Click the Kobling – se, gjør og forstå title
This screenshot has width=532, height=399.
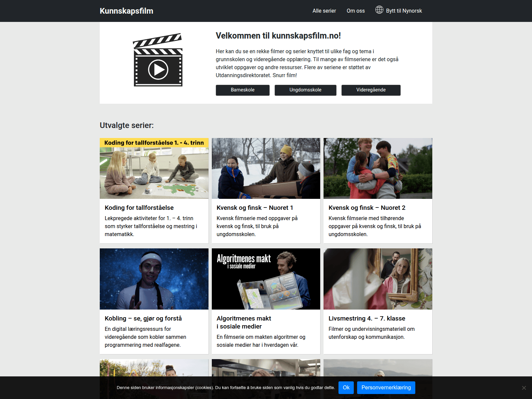tap(143, 319)
